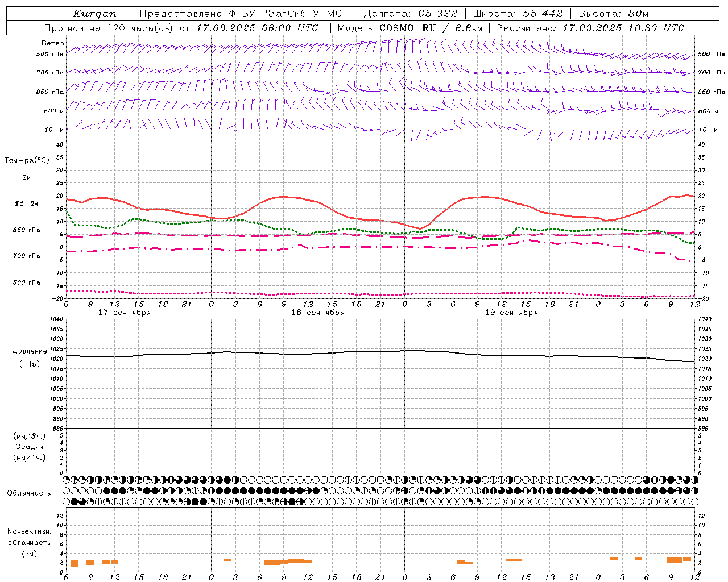Click the "(мм/3ч.)" precipitation unit label
The width and height of the screenshot is (728, 582).
(x=30, y=436)
